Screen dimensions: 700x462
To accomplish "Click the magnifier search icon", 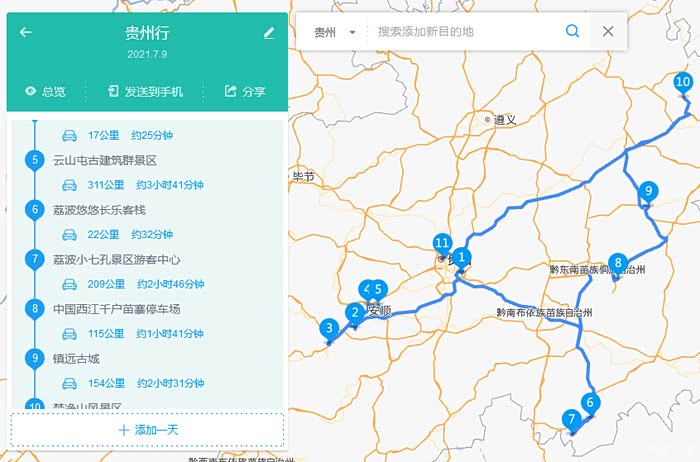I will click(572, 31).
